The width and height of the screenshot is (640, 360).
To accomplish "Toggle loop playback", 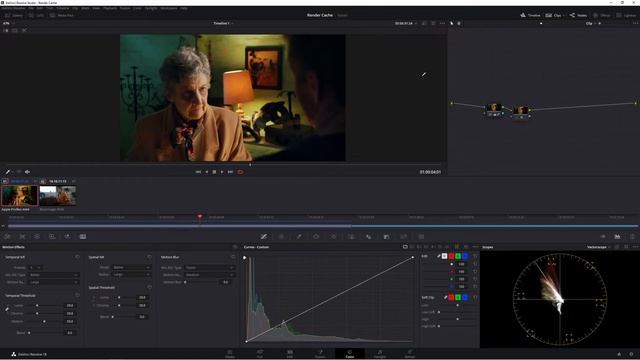I will coord(240,172).
